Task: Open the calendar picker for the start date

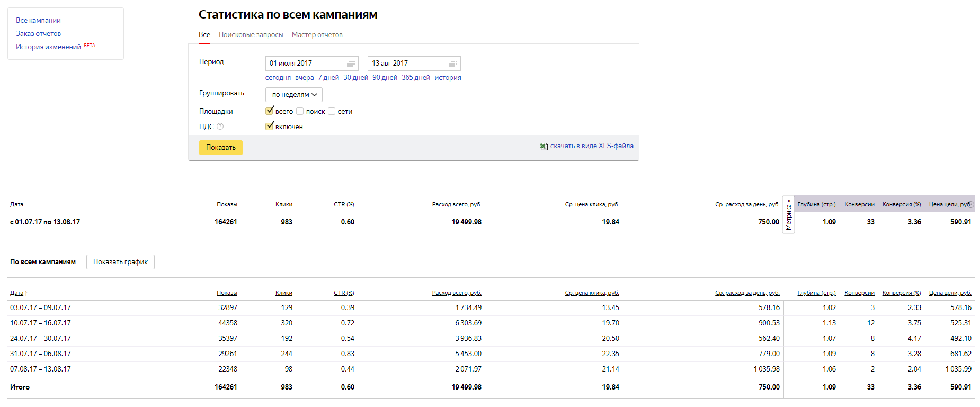Action: [x=351, y=64]
